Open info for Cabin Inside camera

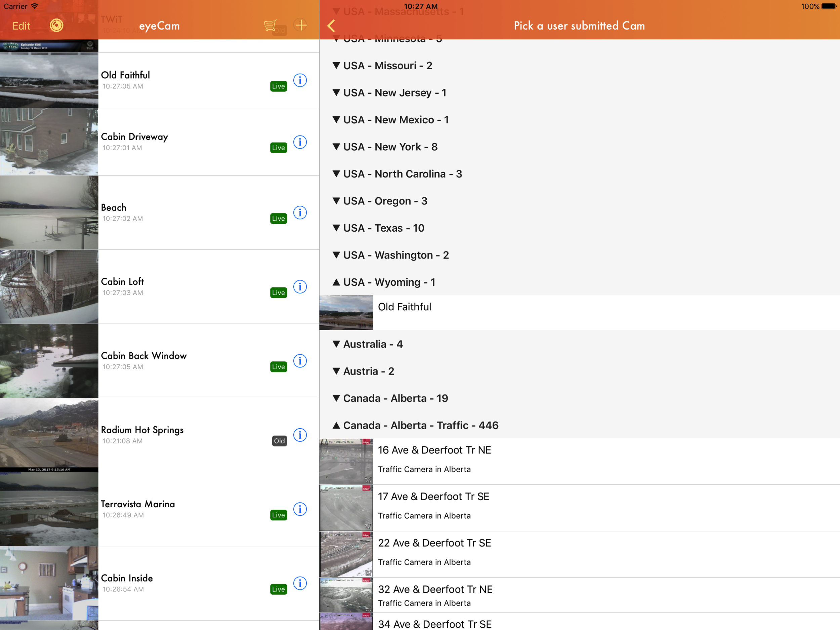click(x=300, y=583)
